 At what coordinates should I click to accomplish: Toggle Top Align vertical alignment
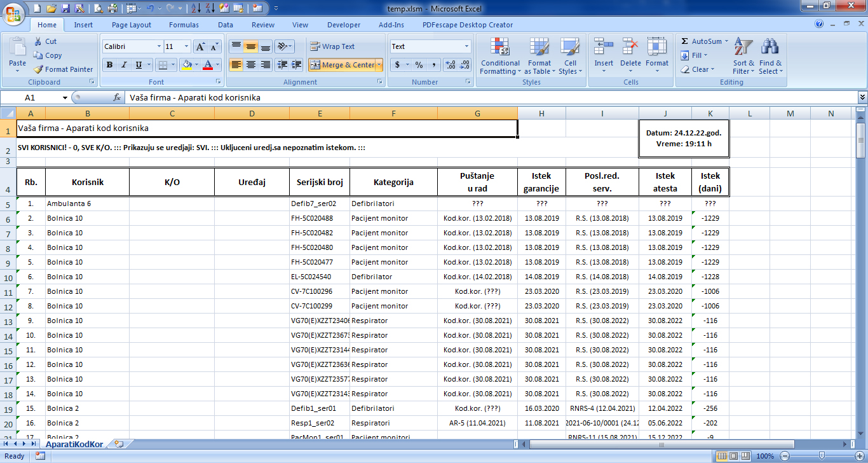click(236, 46)
